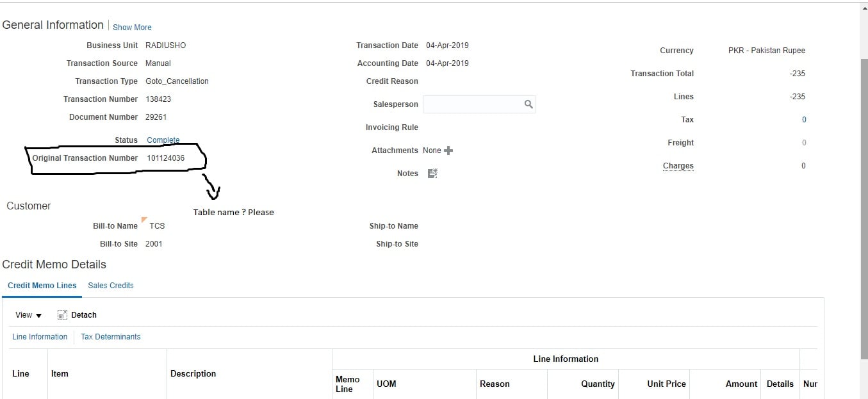
Task: Select the Line Information tab
Action: click(39, 336)
